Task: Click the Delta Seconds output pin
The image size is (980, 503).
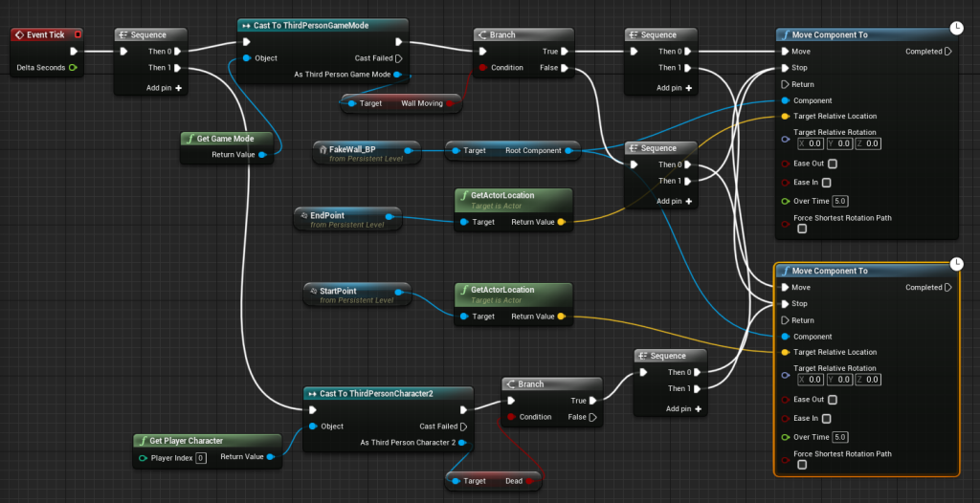Action: (73, 68)
